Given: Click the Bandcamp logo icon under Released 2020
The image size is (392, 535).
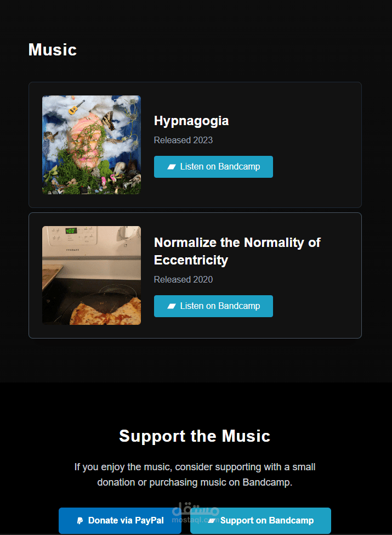Looking at the screenshot, I should 172,306.
